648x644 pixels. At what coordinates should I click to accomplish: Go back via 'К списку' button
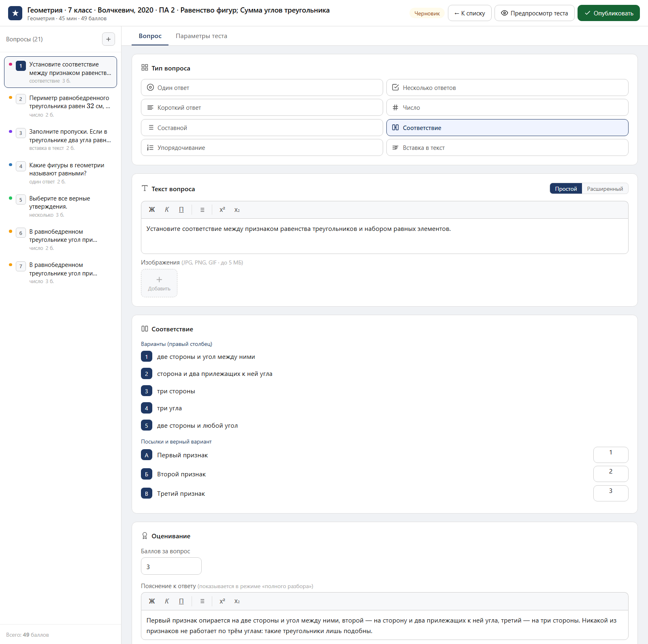point(470,13)
